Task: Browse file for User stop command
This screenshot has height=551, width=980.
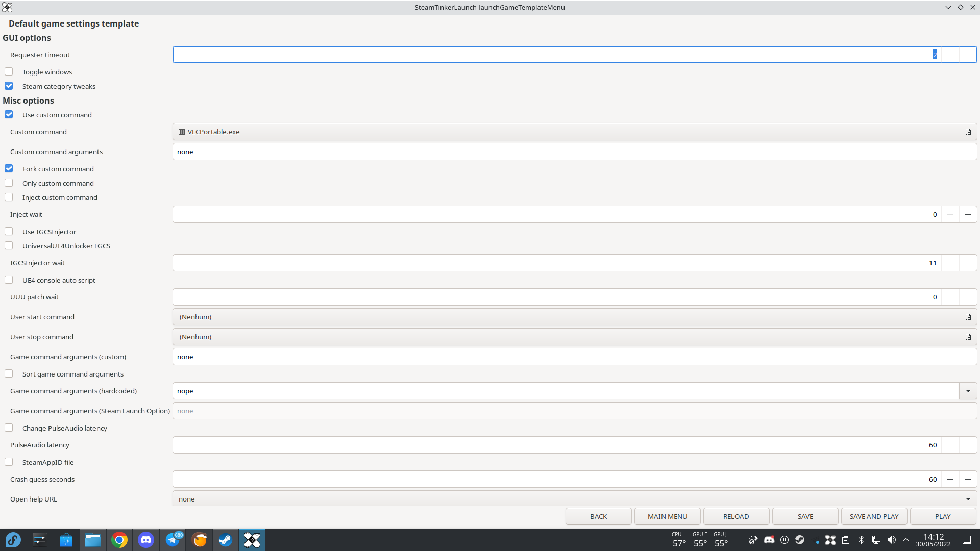Action: [968, 337]
